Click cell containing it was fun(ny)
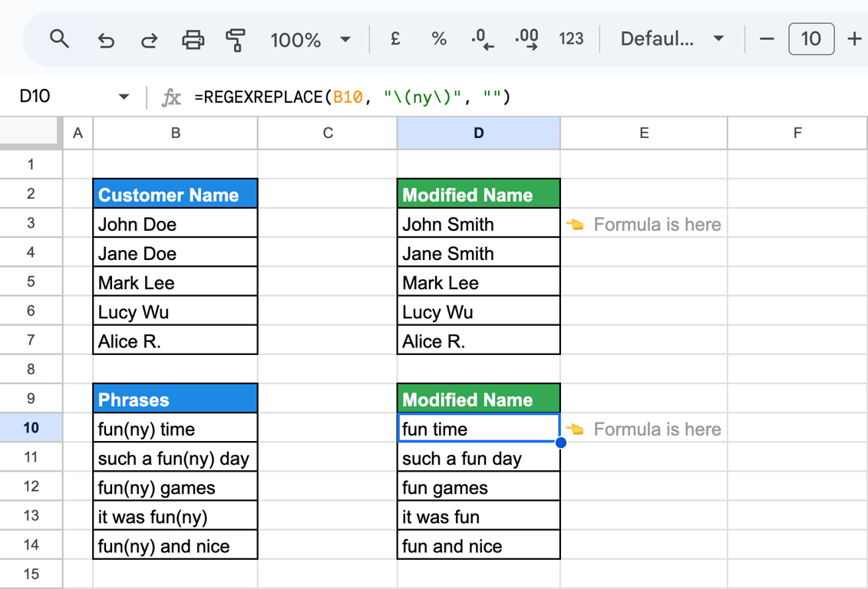868x589 pixels. click(176, 515)
